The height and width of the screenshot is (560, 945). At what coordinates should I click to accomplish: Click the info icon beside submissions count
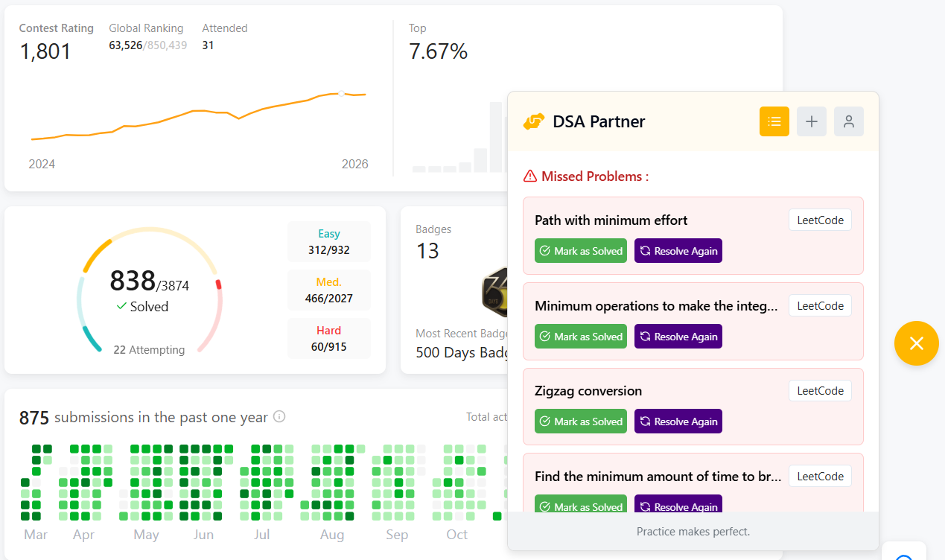279,417
